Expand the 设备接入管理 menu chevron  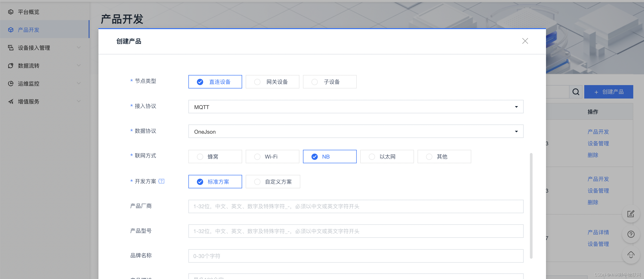pyautogui.click(x=79, y=47)
